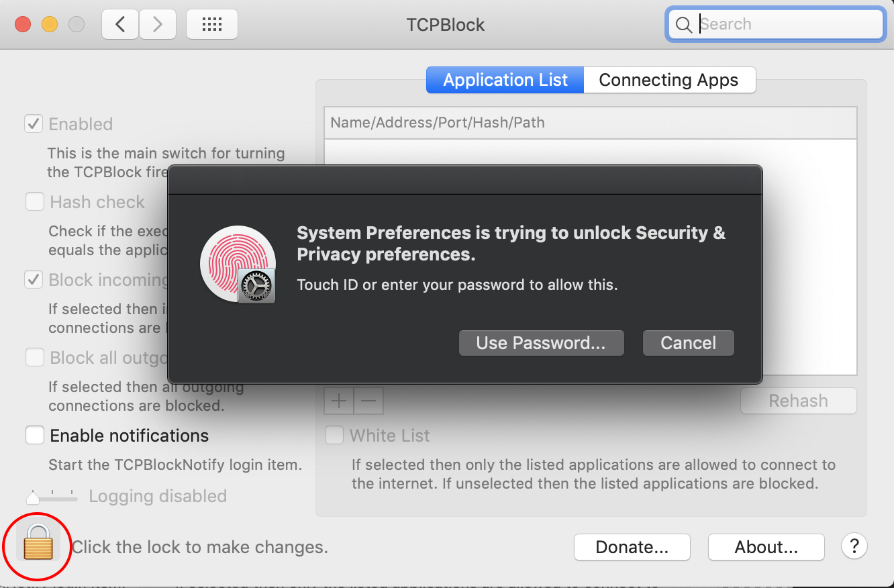Check Block all outgoing connections
The height and width of the screenshot is (588, 894).
pos(34,357)
